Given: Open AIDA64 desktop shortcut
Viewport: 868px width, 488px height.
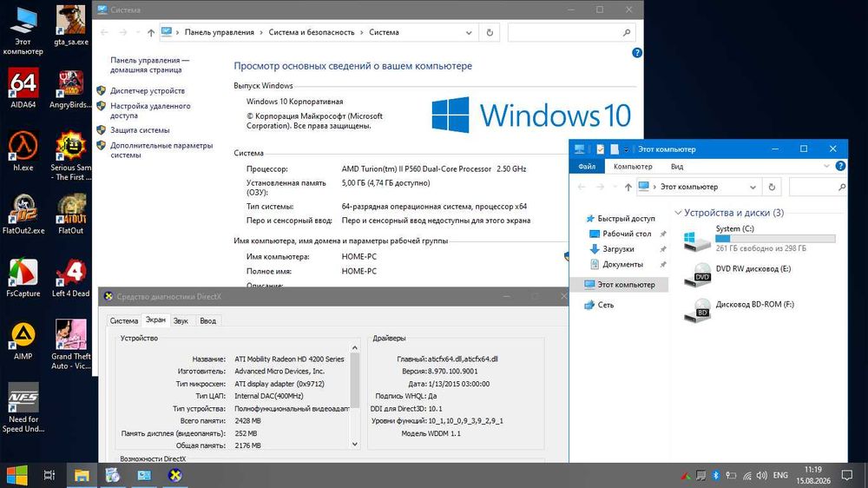Looking at the screenshot, I should [x=23, y=89].
